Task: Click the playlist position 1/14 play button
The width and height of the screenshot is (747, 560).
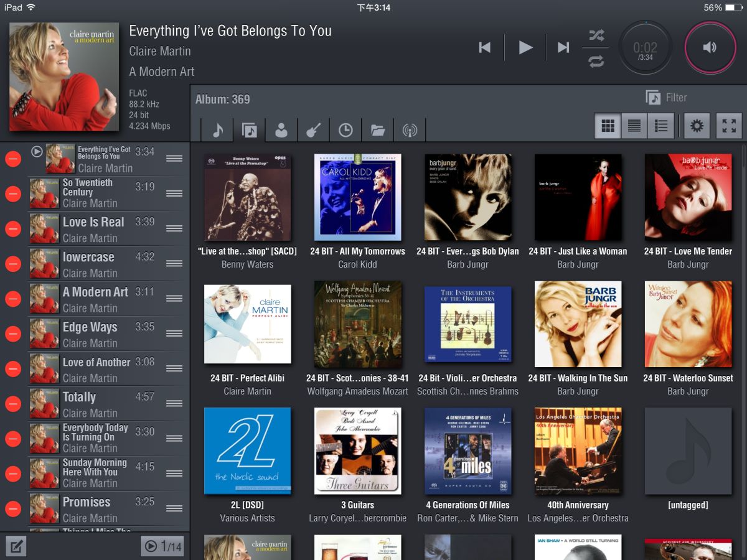Action: point(162,546)
